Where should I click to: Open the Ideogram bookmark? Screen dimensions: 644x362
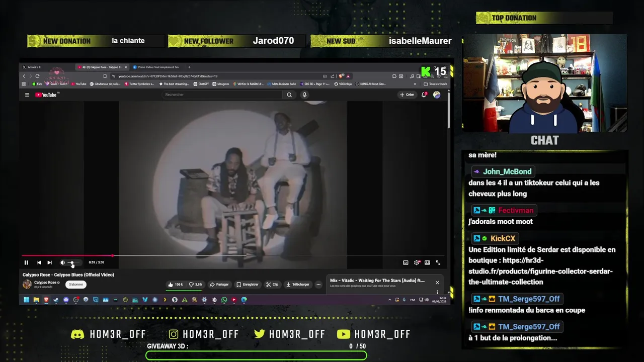pos(220,84)
